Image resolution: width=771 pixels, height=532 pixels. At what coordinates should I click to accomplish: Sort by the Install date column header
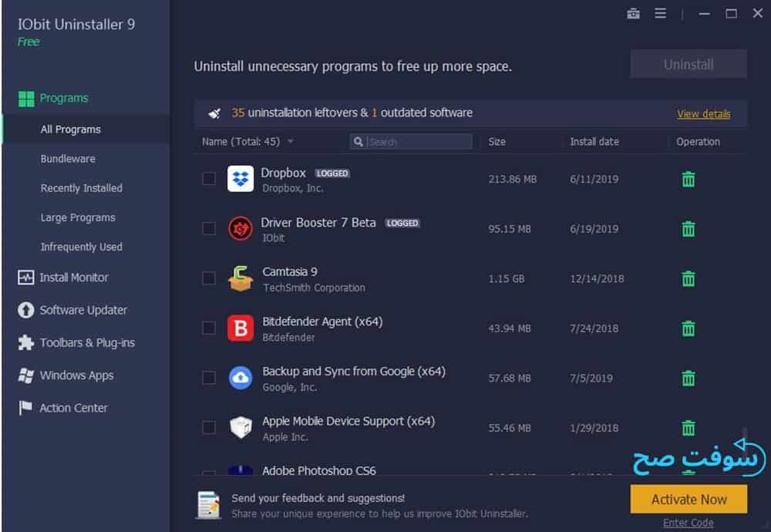click(594, 142)
